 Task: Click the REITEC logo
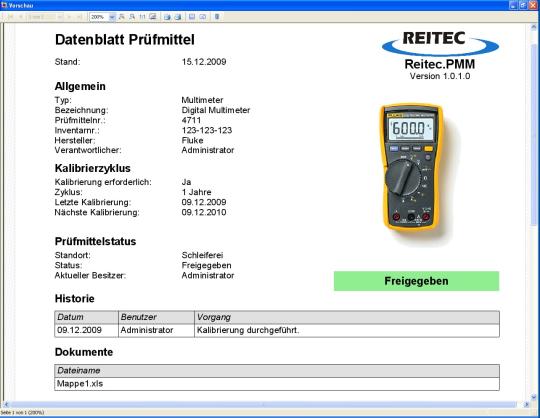440,43
